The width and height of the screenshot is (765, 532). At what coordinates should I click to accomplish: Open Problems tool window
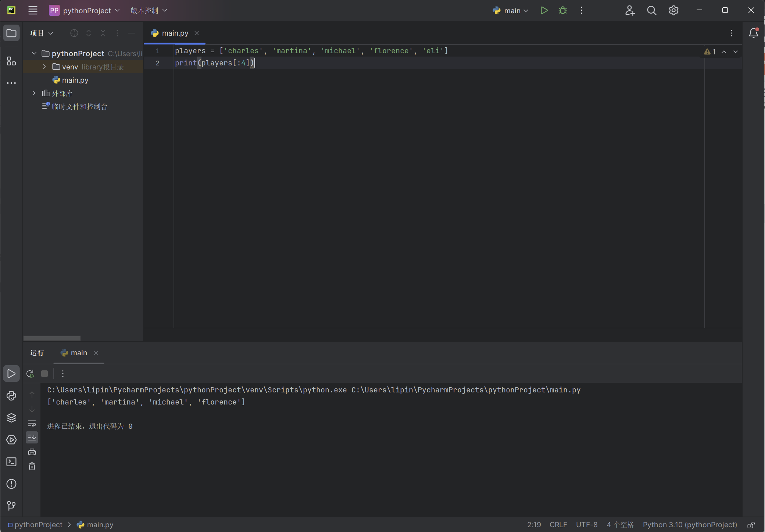point(11,484)
